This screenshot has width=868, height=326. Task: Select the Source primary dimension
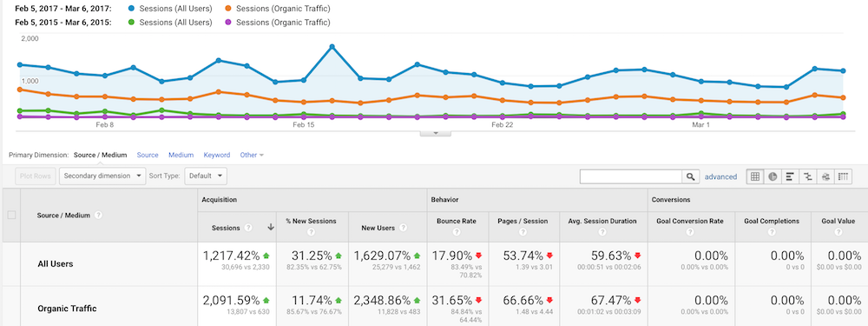(x=148, y=156)
